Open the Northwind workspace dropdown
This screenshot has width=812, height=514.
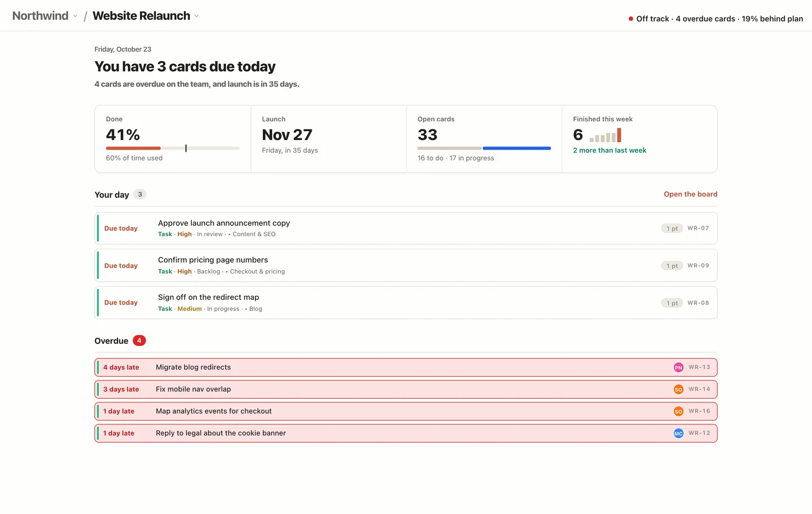pos(45,16)
